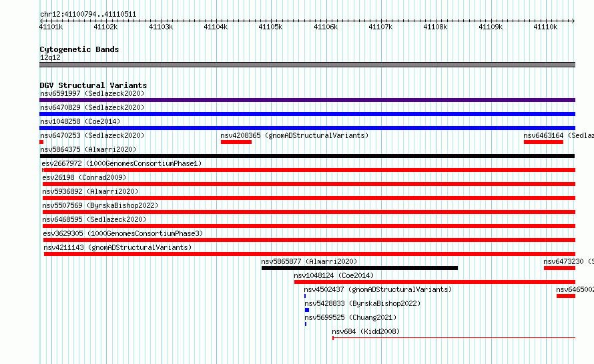Open nsv4211143 (gnomADStructuralVariants) label
Screen dimensions: 594x364
pos(117,247)
